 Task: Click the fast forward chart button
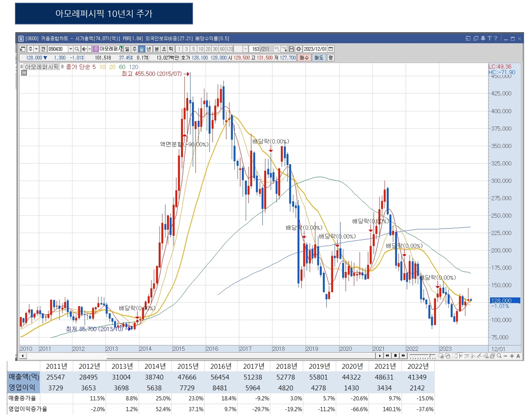point(403,356)
